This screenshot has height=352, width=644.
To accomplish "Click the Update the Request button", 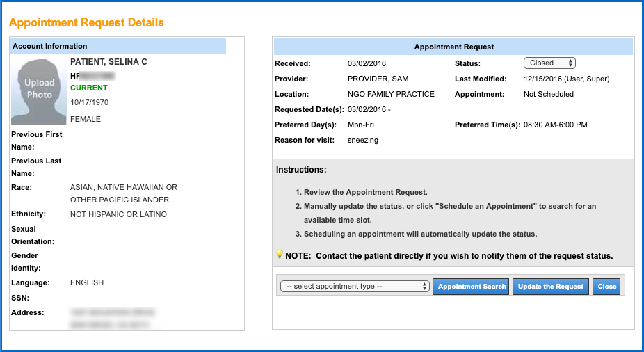I will coord(550,287).
